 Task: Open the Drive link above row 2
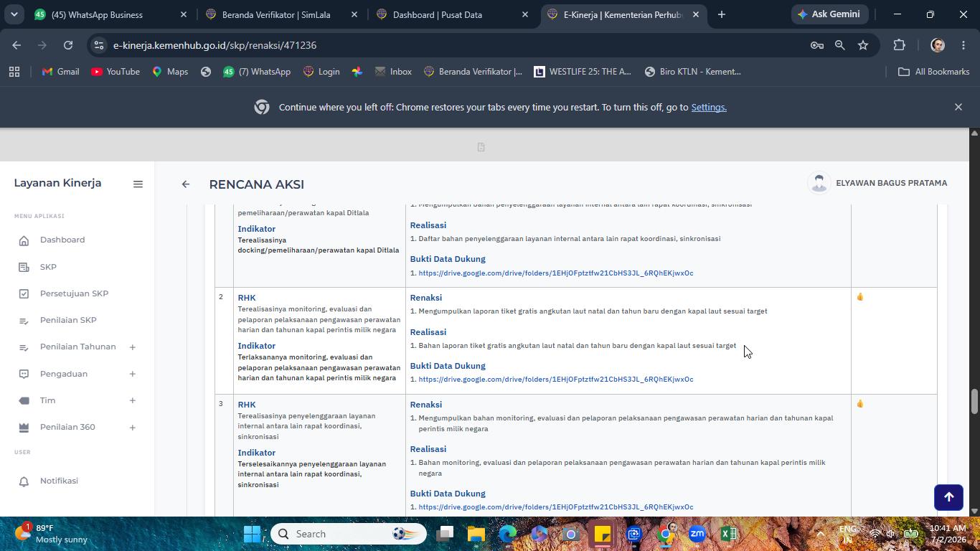tap(556, 273)
